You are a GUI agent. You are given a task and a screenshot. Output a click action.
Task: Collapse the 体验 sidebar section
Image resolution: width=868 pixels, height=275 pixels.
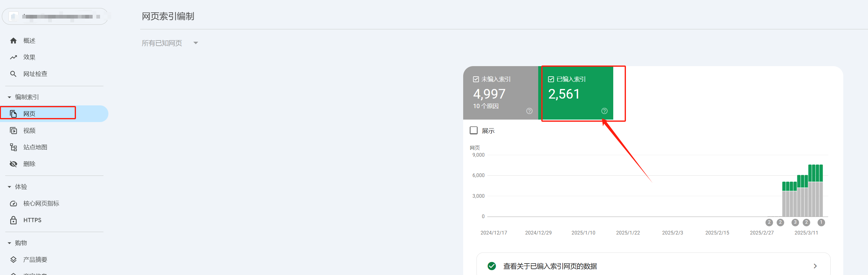tap(10, 187)
